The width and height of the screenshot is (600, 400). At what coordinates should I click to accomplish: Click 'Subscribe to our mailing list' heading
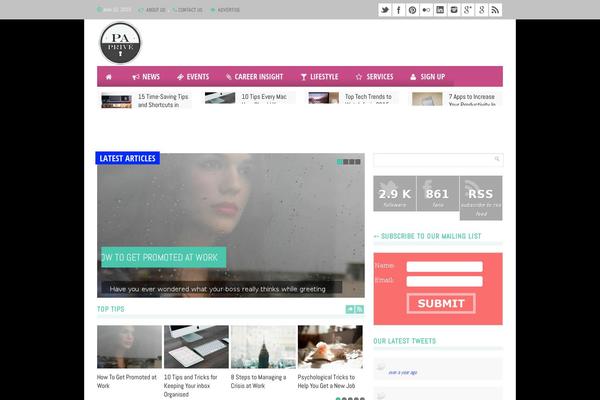coord(431,236)
